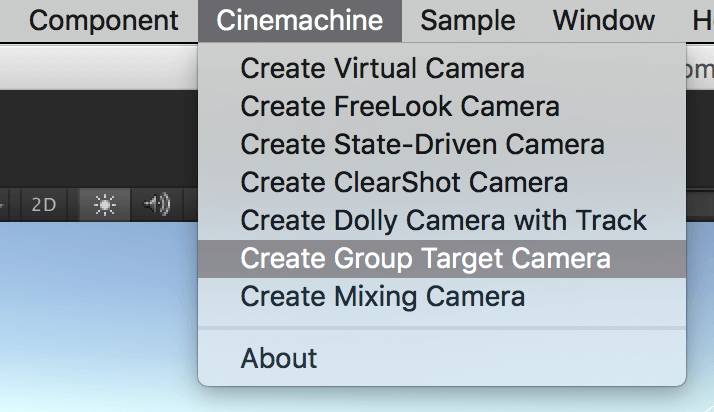The height and width of the screenshot is (412, 714).
Task: Toggle 2D scene view mode
Action: tap(44, 205)
